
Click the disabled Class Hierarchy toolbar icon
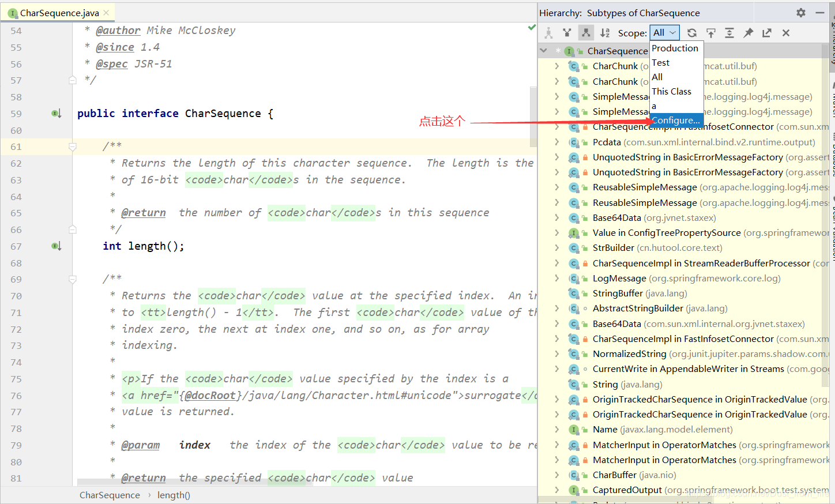coord(548,33)
